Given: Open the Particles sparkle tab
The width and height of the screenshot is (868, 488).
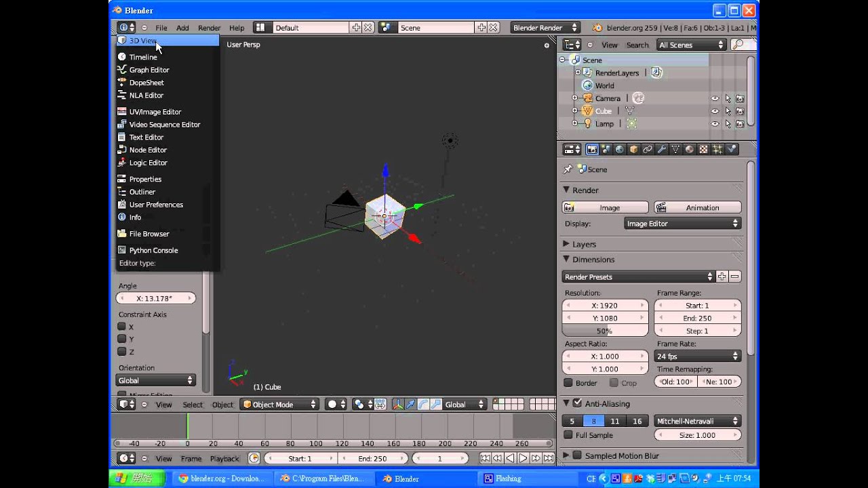Looking at the screenshot, I should coord(717,149).
